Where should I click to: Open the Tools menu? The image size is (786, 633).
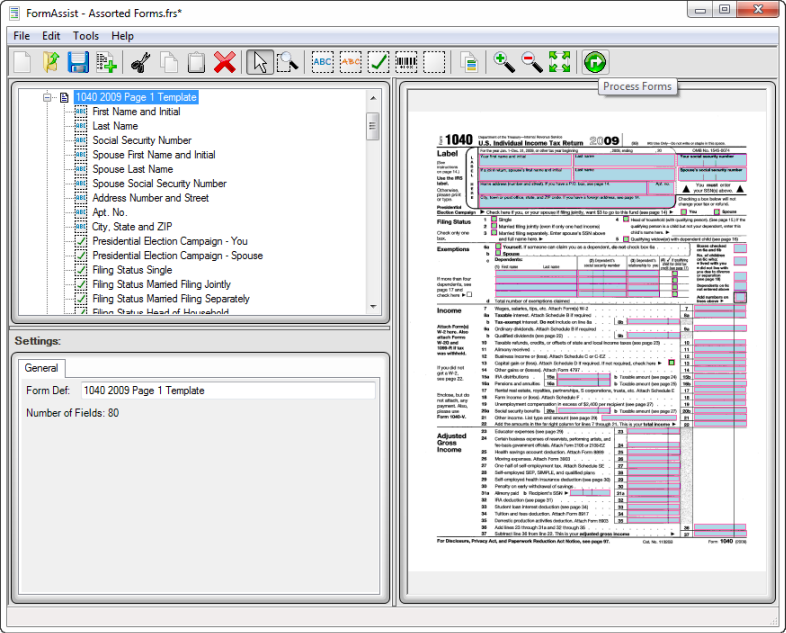86,36
